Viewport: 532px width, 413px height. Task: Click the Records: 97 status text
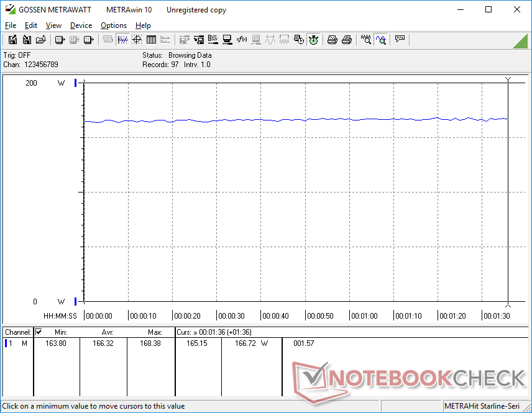click(160, 65)
